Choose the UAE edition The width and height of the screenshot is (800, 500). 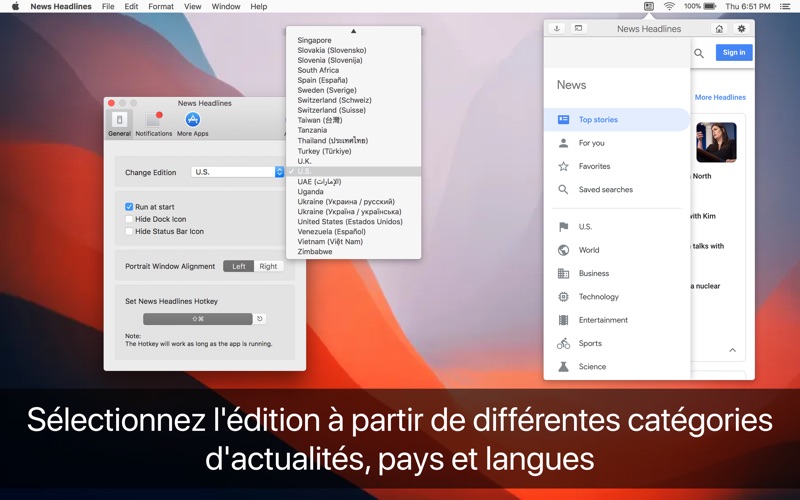[x=354, y=182]
